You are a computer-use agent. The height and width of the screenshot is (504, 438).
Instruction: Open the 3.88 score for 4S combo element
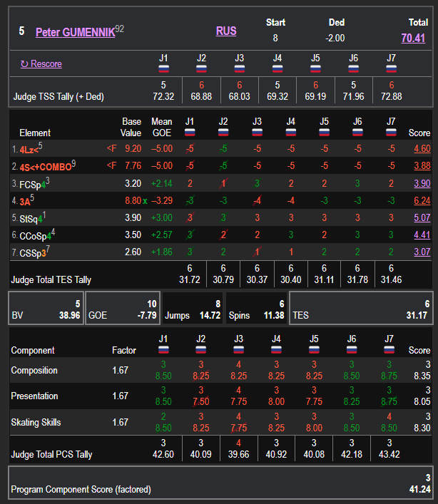tap(422, 166)
